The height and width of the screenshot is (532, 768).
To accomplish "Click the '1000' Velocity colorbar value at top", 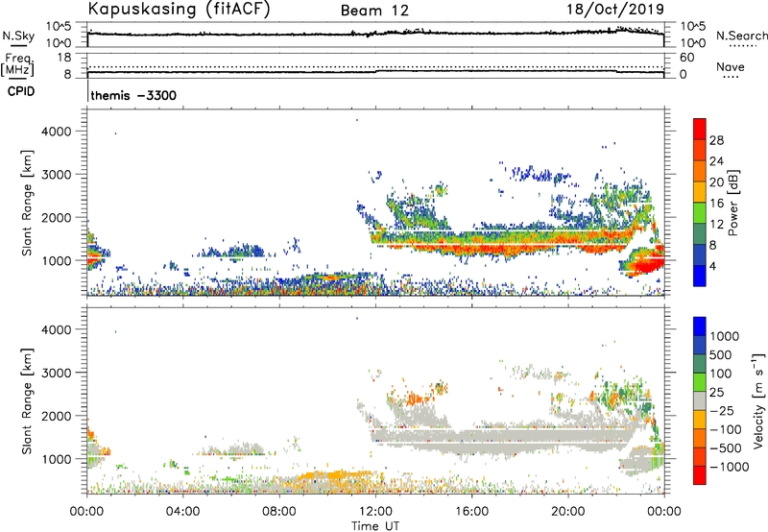I will click(724, 336).
